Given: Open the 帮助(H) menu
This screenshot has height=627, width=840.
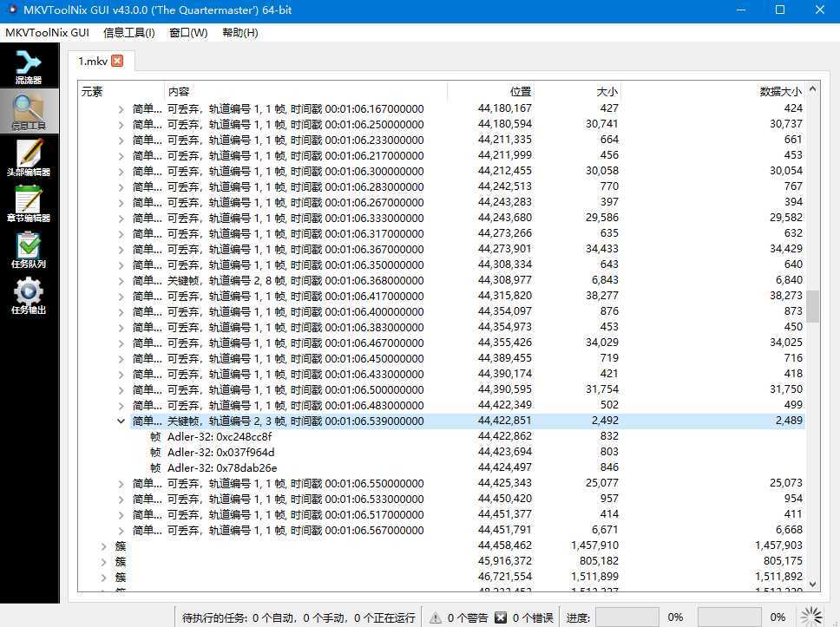Looking at the screenshot, I should pos(240,33).
